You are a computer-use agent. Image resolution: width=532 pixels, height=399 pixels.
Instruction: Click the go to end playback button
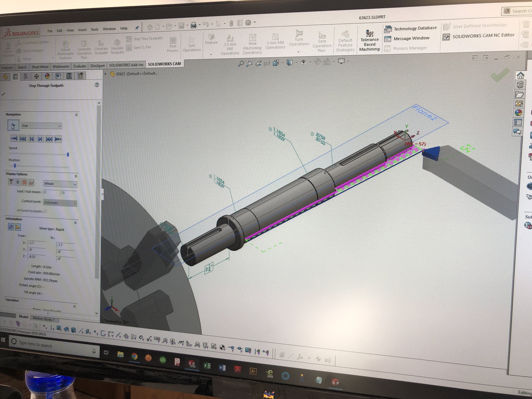(58, 139)
